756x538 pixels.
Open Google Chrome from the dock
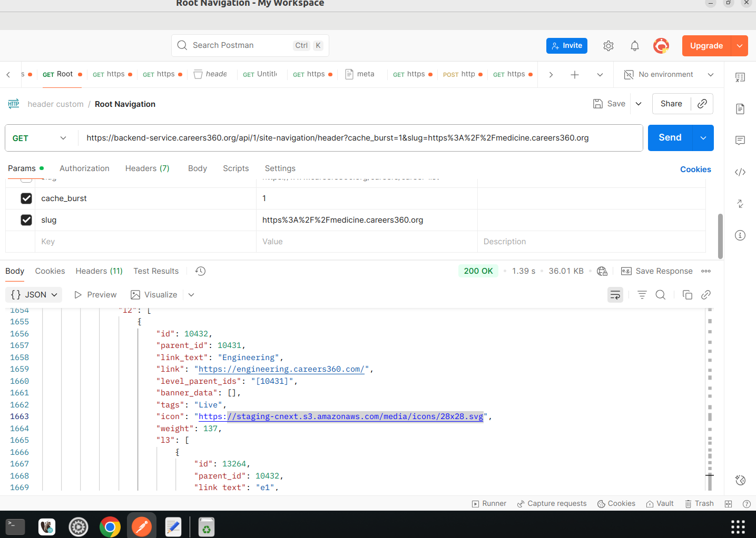(x=110, y=526)
